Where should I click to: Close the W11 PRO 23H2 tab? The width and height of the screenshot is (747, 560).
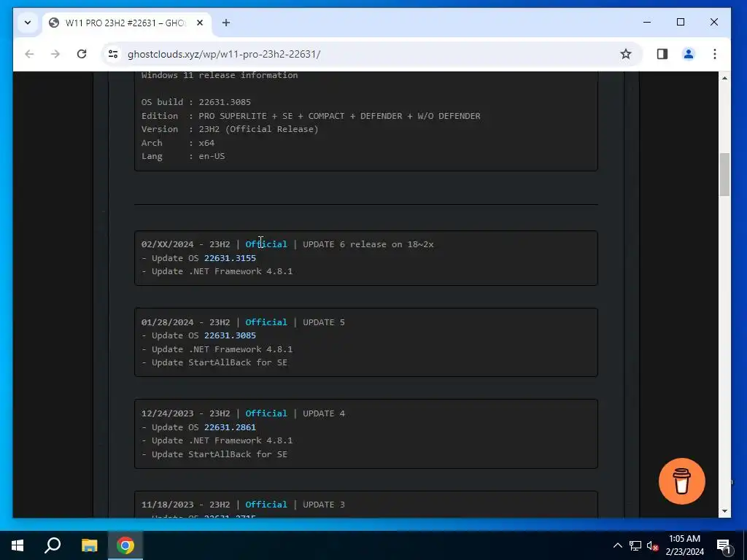coord(200,23)
